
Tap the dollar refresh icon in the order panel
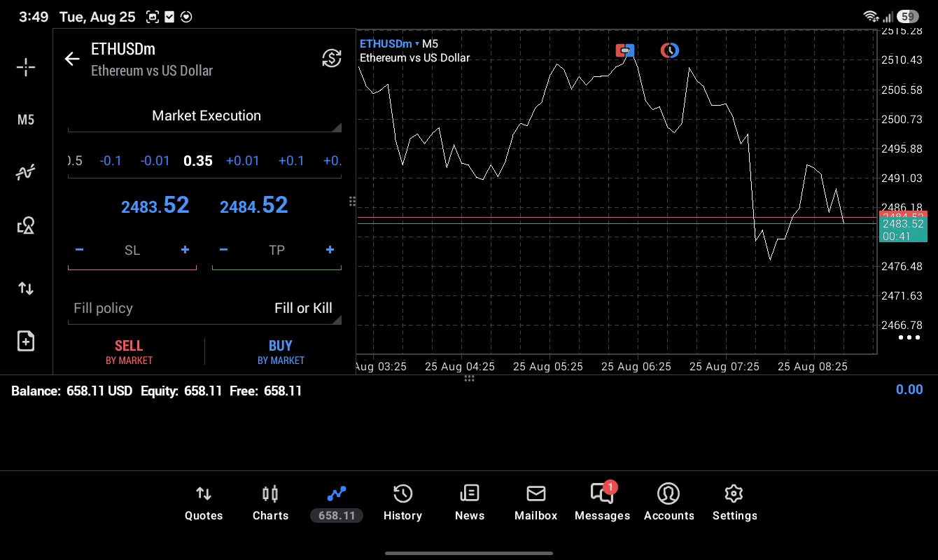pos(332,58)
